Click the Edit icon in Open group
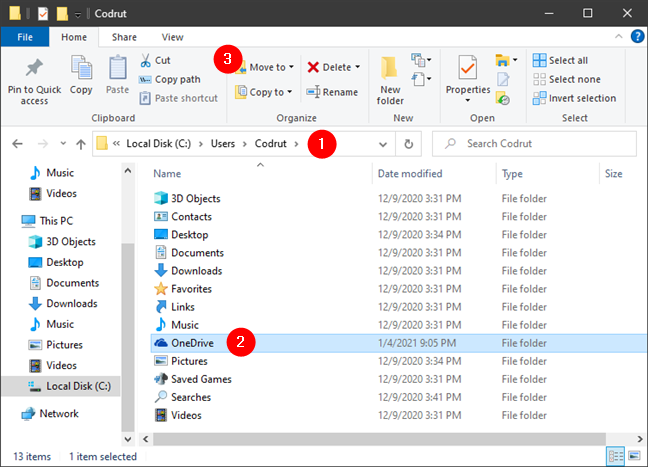The height and width of the screenshot is (467, 648). click(x=503, y=79)
